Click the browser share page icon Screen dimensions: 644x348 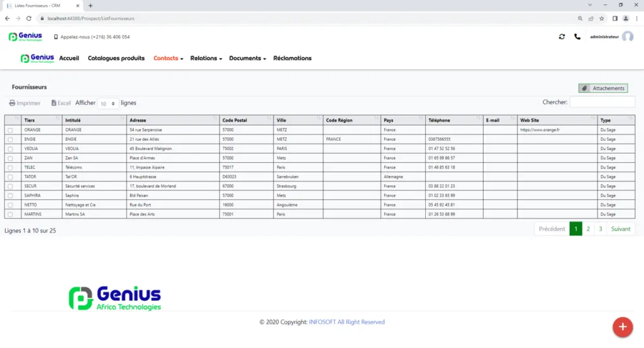coord(591,18)
